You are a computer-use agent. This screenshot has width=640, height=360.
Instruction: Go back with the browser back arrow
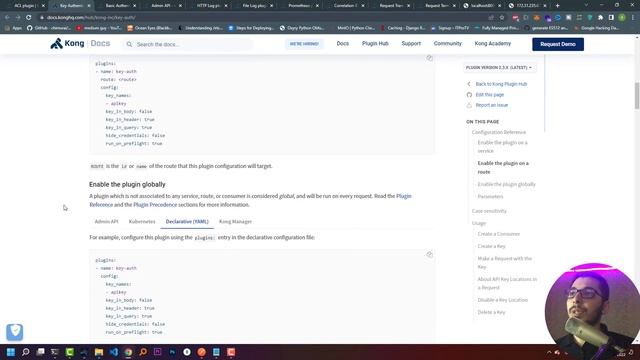(7, 18)
